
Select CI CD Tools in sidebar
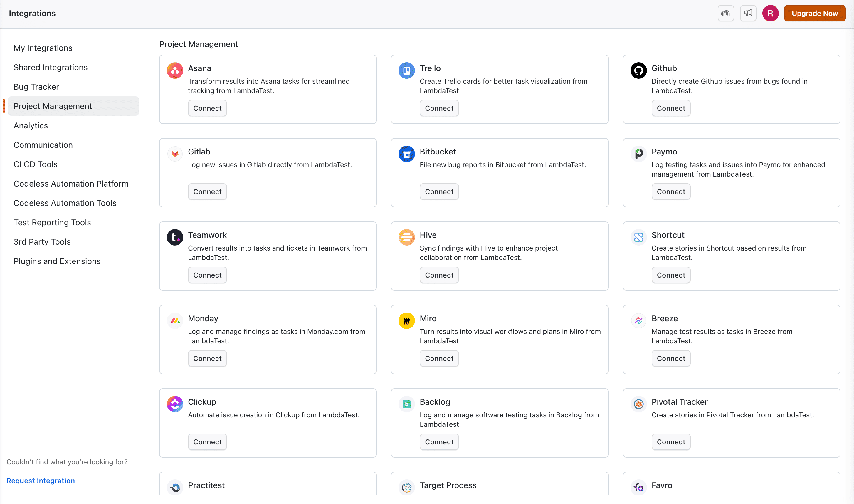pos(36,164)
